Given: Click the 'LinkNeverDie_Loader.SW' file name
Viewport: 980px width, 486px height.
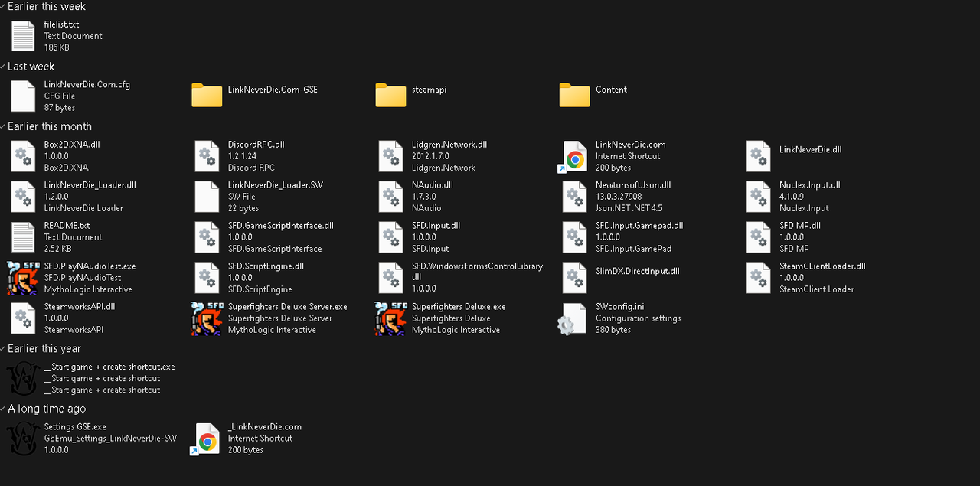Looking at the screenshot, I should (x=276, y=185).
